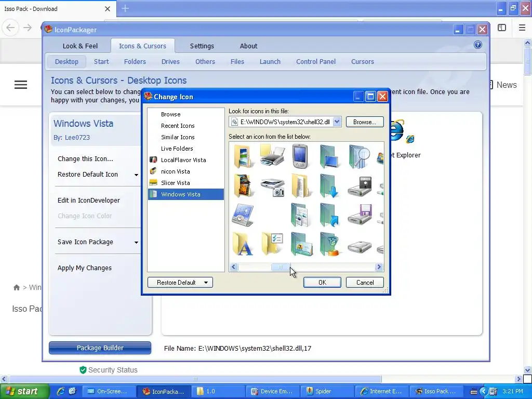The width and height of the screenshot is (532, 399).
Task: Choose the drive with purple floppy disk icon
Action: pos(360,215)
